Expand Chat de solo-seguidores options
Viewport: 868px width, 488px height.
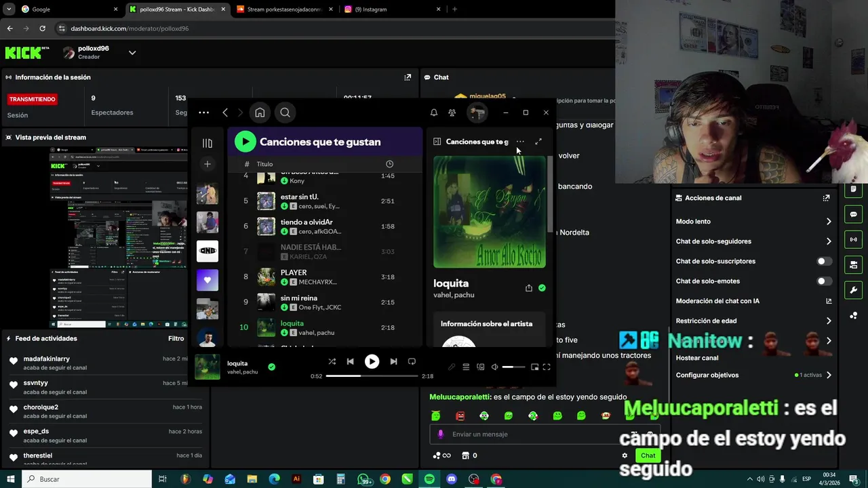(x=829, y=241)
